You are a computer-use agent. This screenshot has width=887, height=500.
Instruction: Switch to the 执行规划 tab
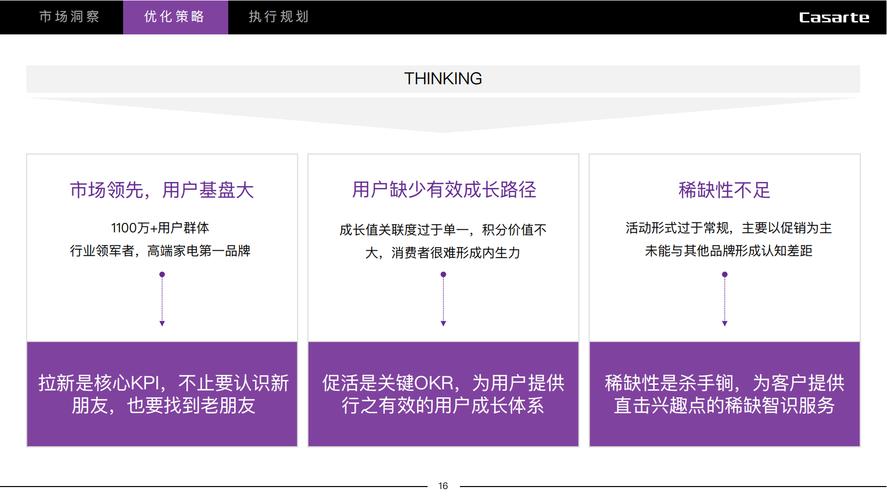278,17
